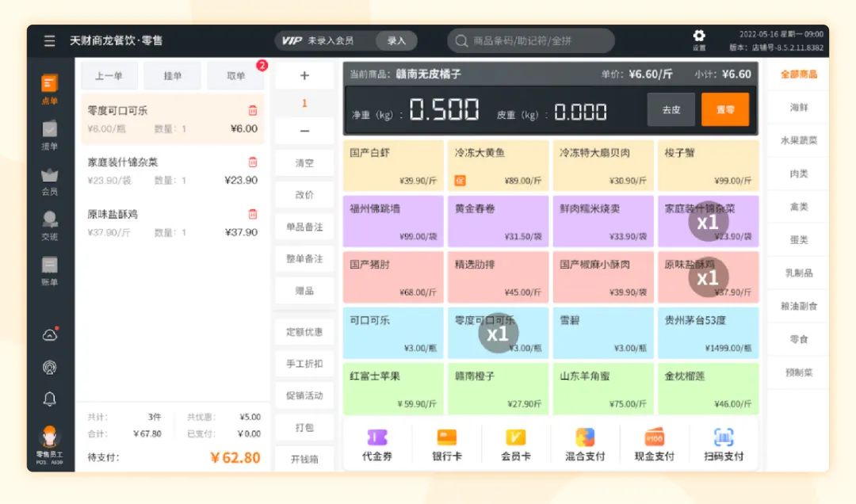Image resolution: width=856 pixels, height=504 pixels.
Task: Click the cloud sync icon
Action: (x=50, y=335)
